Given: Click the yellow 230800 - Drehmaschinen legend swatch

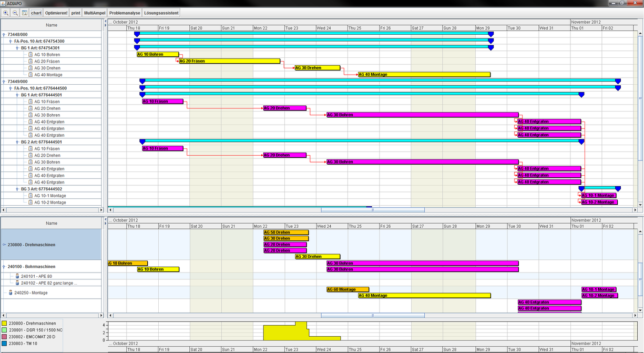Looking at the screenshot, I should tap(4, 324).
